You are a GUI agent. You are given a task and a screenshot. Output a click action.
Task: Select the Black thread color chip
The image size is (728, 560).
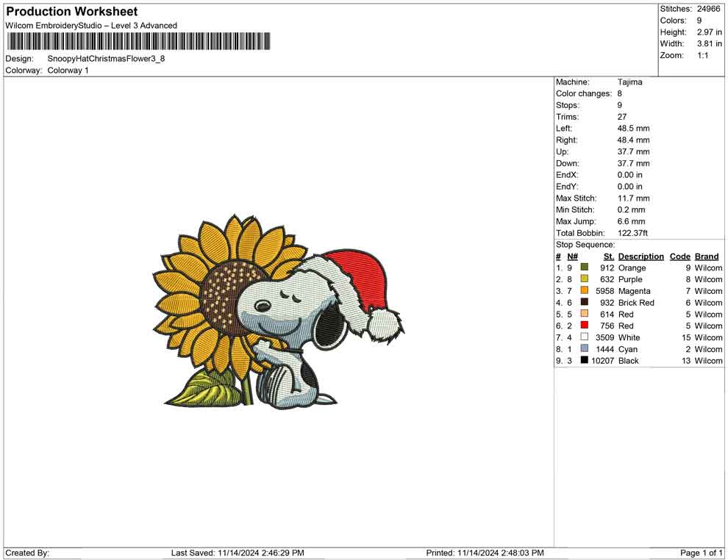(x=583, y=361)
